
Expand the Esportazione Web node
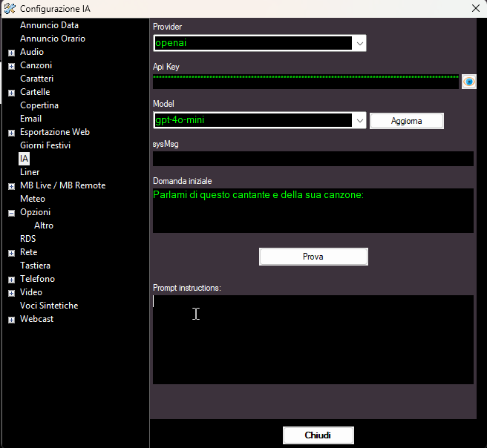[x=11, y=133]
